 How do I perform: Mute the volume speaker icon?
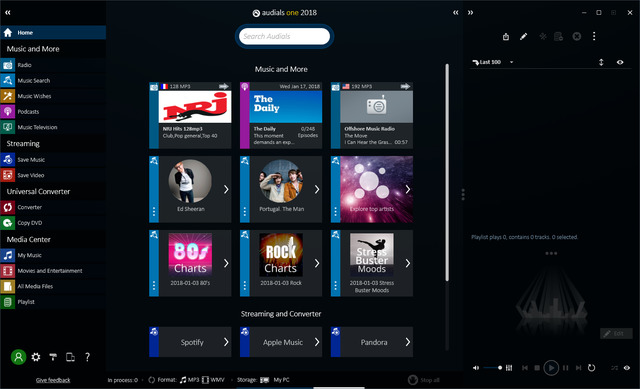[476, 368]
